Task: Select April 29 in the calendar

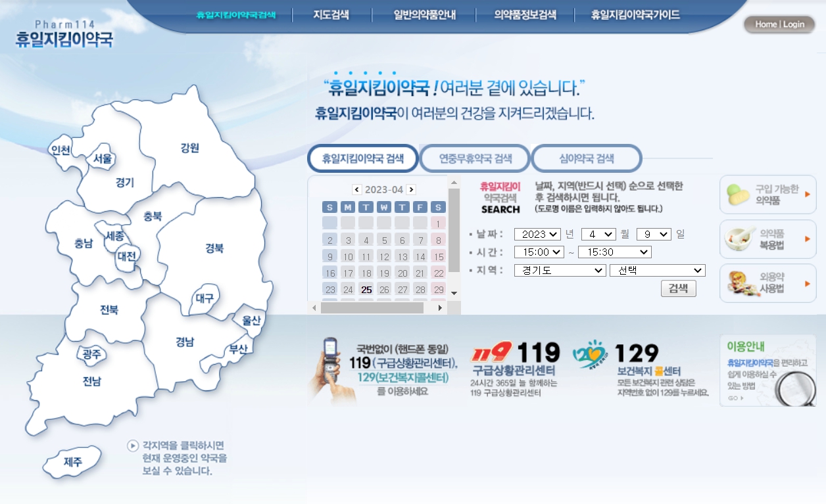Action: click(438, 289)
